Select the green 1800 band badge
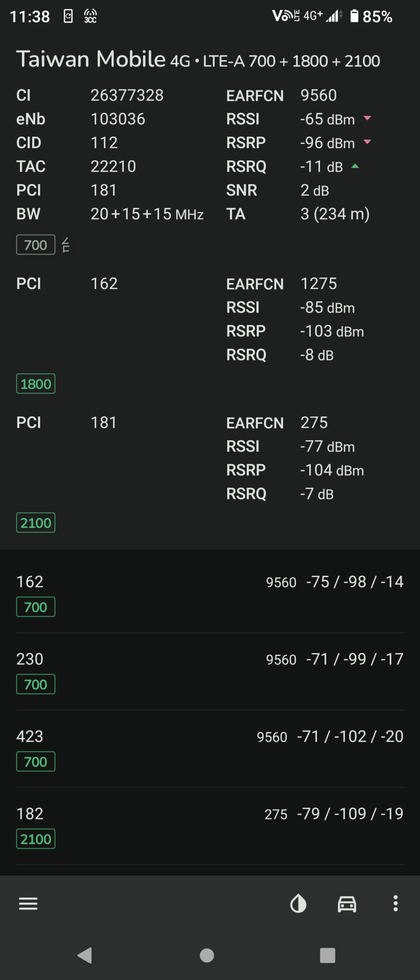 pyautogui.click(x=36, y=384)
